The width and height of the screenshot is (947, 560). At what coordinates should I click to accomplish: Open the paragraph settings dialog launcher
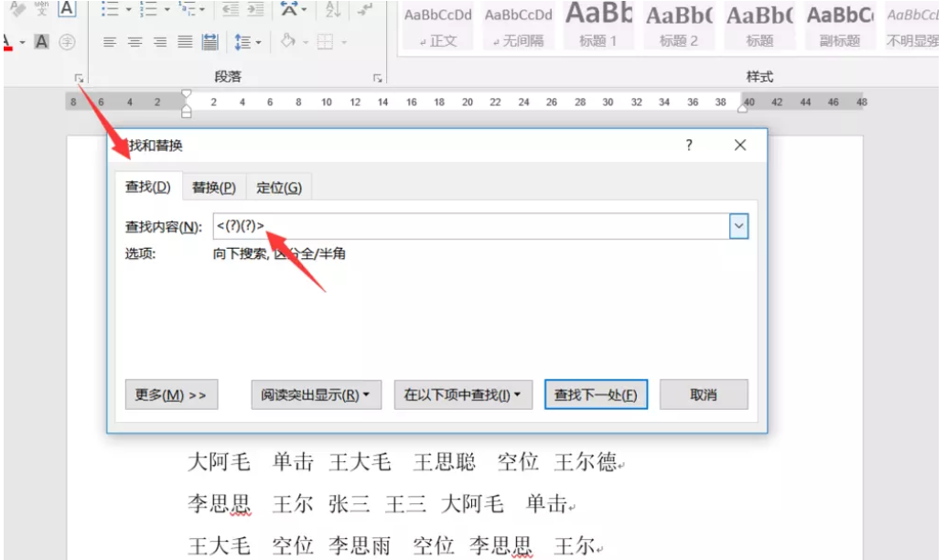tap(377, 78)
